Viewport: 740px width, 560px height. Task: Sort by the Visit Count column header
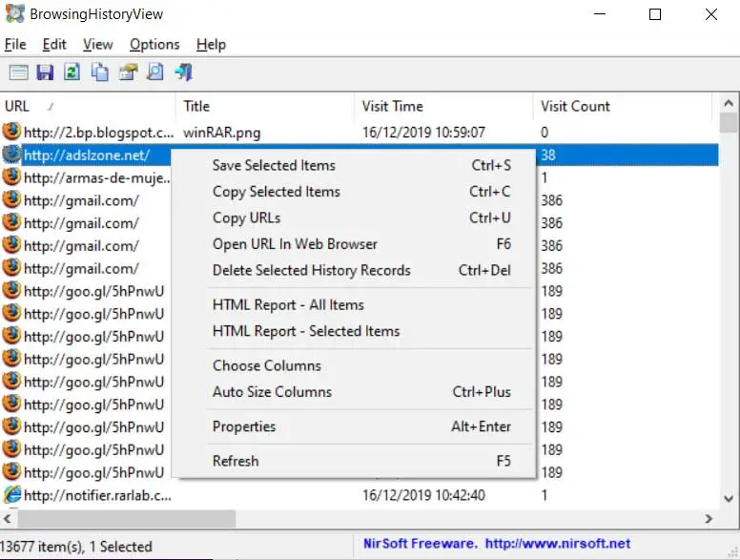click(622, 106)
